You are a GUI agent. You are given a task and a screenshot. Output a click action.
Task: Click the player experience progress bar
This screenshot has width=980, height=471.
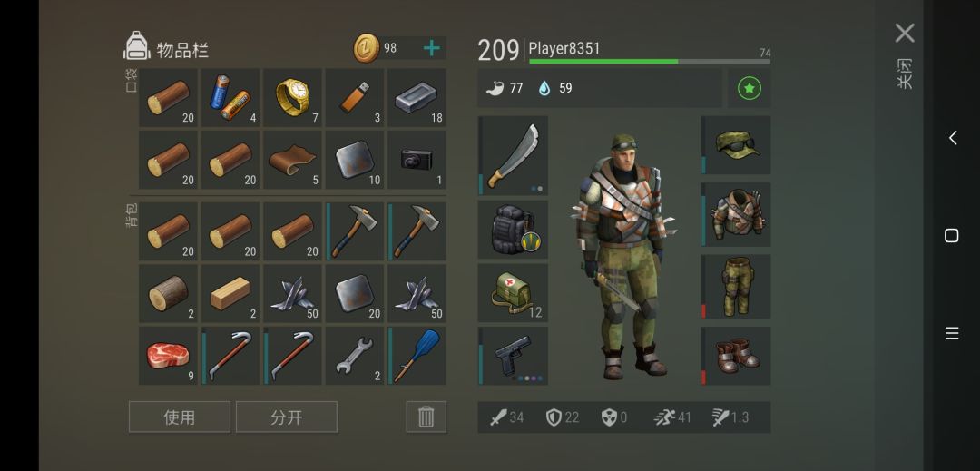650,61
